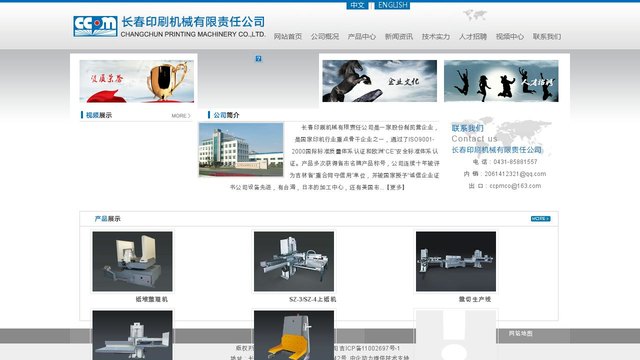Screen dimensions: 640x360
Task: Open the SZ-3/SZ-4上纸机 product image
Action: tap(294, 261)
